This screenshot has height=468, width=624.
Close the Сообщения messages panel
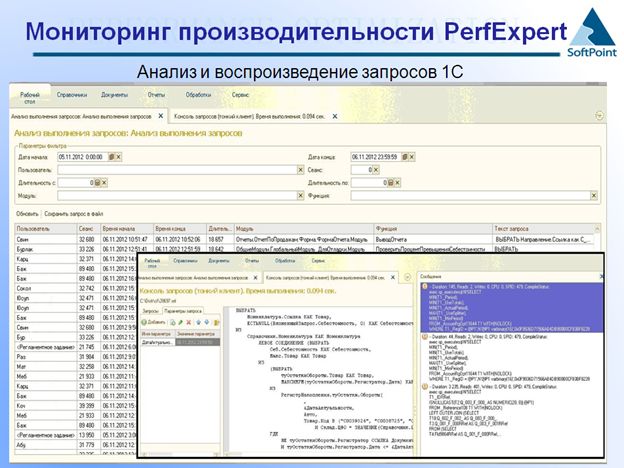[601, 276]
